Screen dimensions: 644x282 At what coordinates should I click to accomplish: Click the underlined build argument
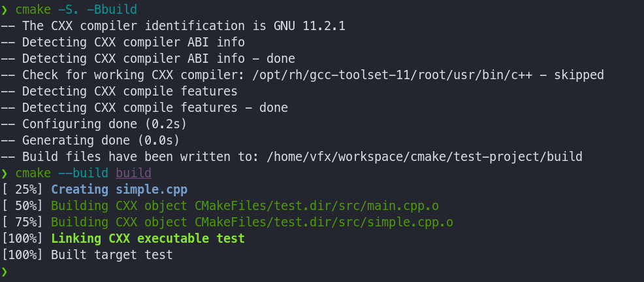(133, 173)
